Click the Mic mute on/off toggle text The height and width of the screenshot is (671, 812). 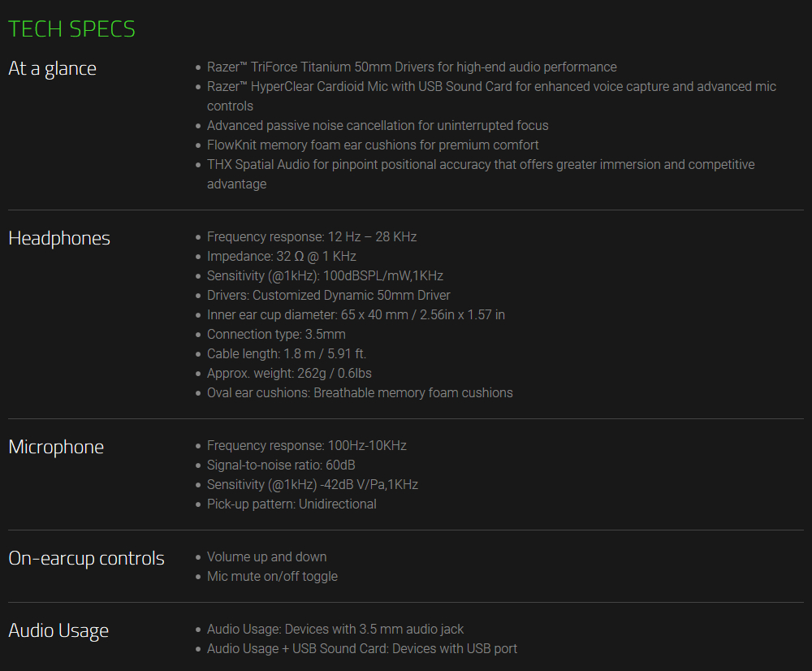(272, 577)
